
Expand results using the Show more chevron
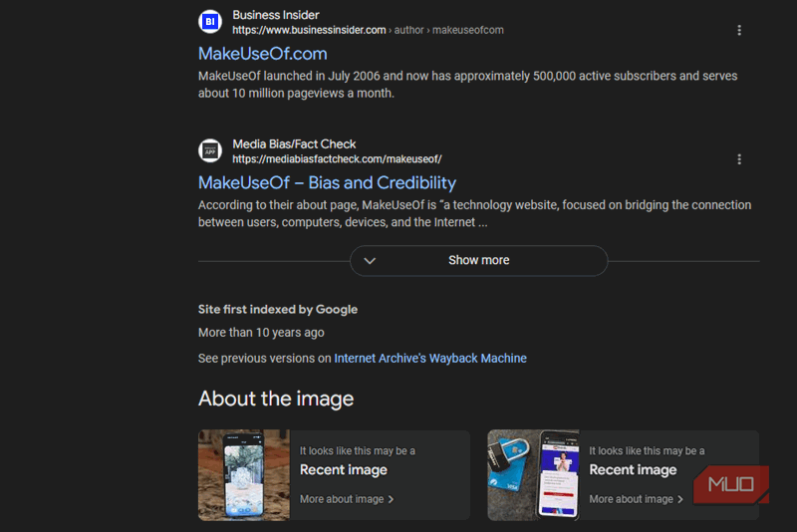point(370,260)
